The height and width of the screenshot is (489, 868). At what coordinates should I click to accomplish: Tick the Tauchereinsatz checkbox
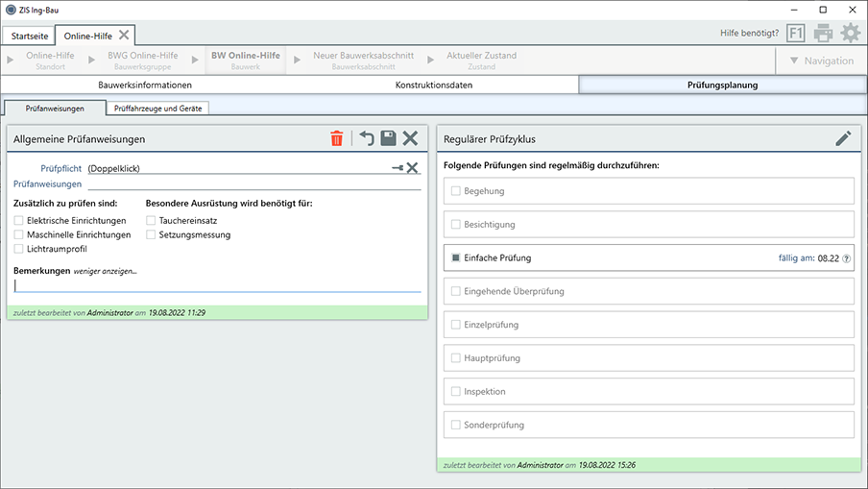151,221
